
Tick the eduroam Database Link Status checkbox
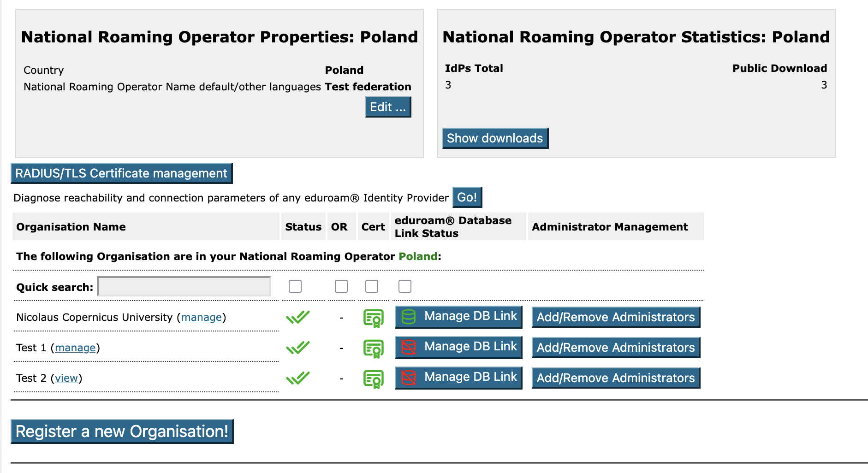[x=405, y=286]
